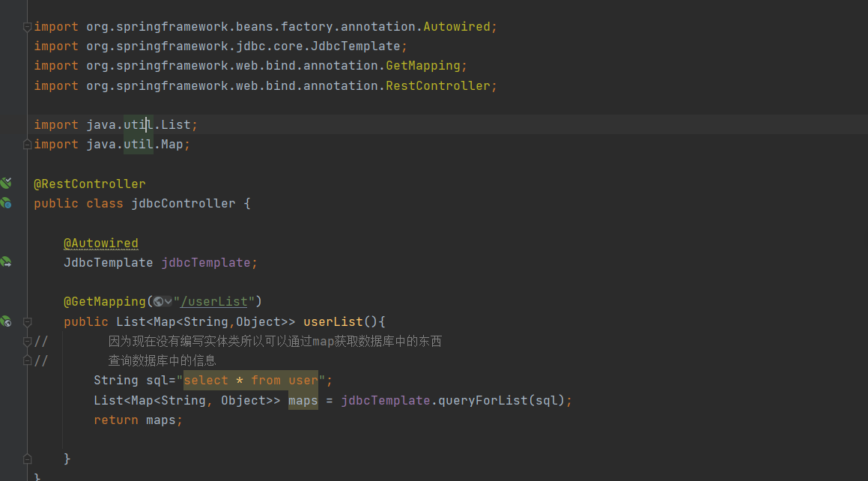Click the class name jdbcController
Screen dimensions: 868x481
pyautogui.click(x=183, y=204)
